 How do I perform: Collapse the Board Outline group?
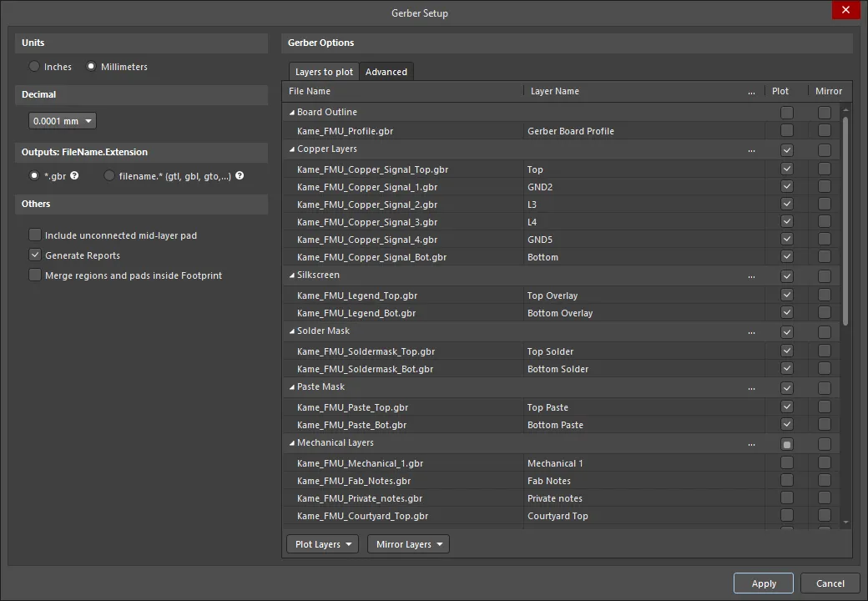(292, 113)
